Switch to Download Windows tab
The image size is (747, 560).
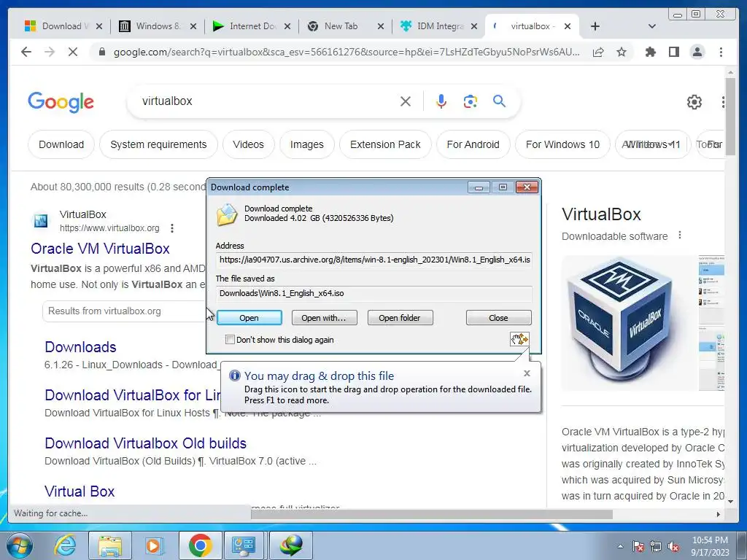click(64, 26)
